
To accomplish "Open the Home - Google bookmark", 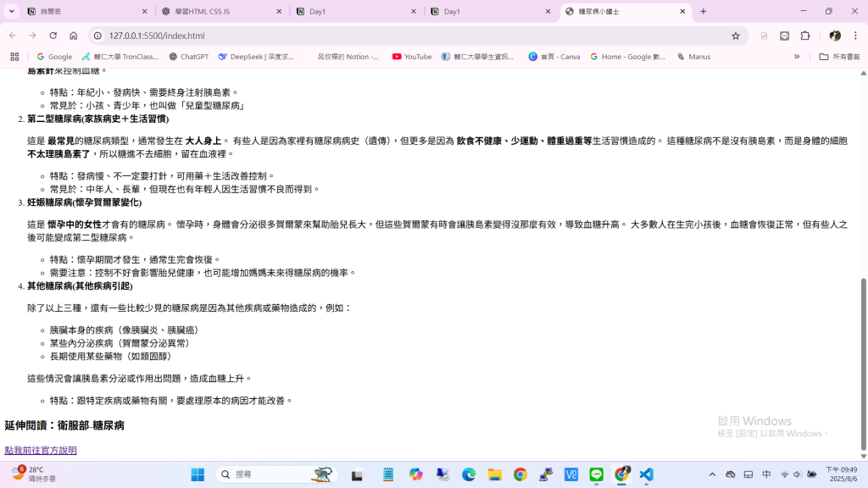I will tap(627, 57).
